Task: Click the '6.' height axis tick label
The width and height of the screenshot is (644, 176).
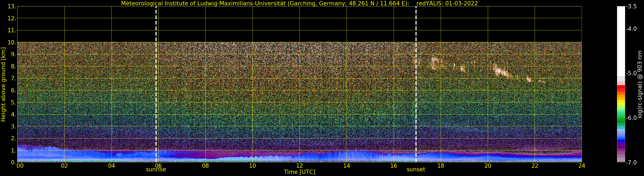Action: point(13,90)
